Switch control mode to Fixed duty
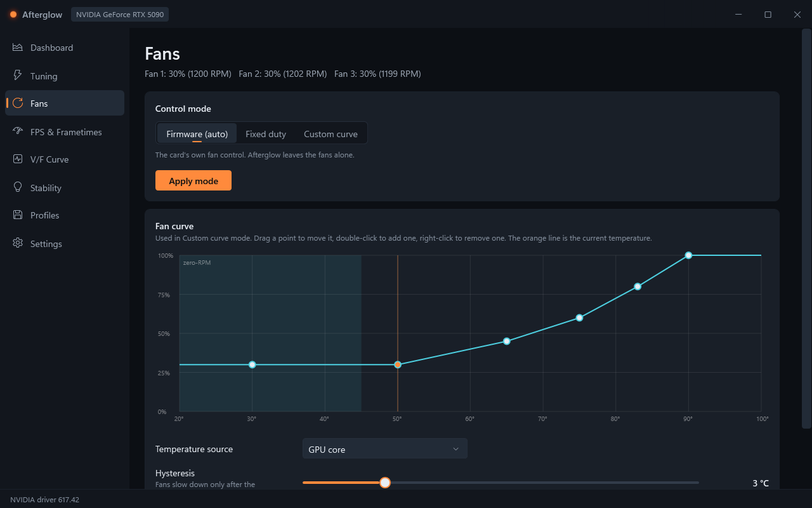 (266, 133)
